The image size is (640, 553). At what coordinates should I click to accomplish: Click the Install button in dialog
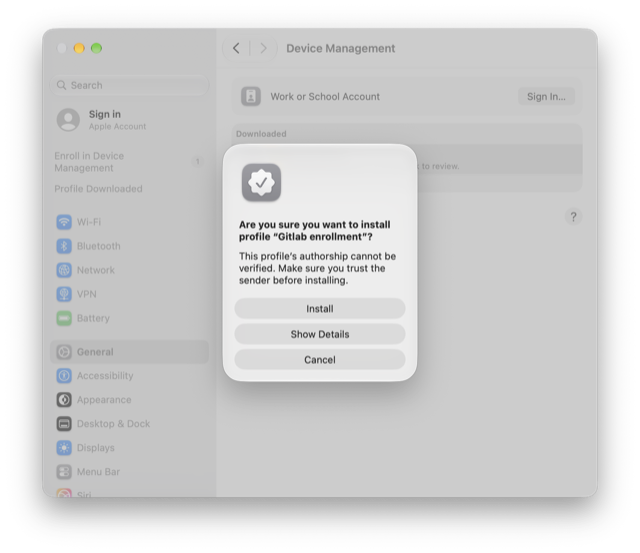pyautogui.click(x=320, y=309)
